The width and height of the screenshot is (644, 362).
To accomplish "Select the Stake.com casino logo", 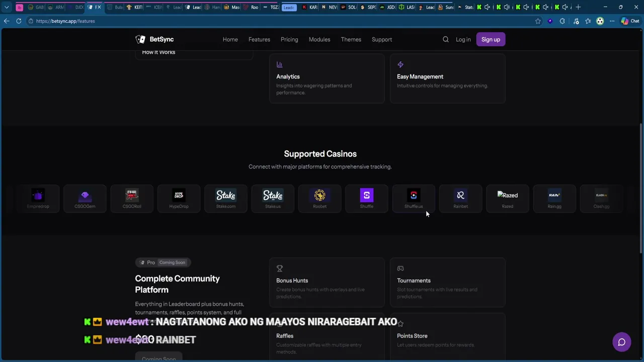I will point(226,195).
